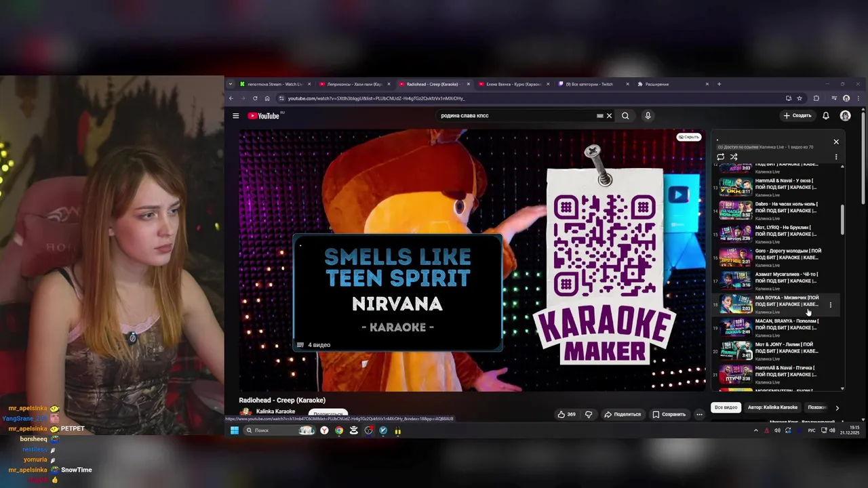Dislike the Creep karaoke video
This screenshot has height=488, width=868.
(x=589, y=414)
